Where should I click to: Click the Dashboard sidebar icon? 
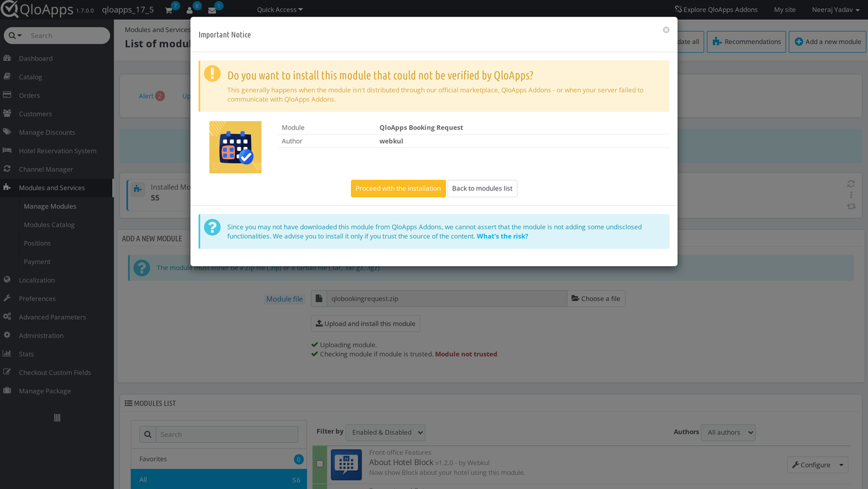[7, 58]
